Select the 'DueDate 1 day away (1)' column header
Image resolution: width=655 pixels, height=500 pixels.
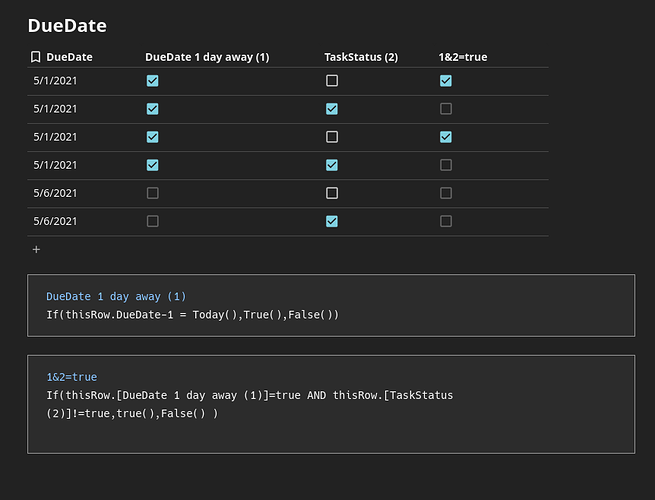pos(207,57)
